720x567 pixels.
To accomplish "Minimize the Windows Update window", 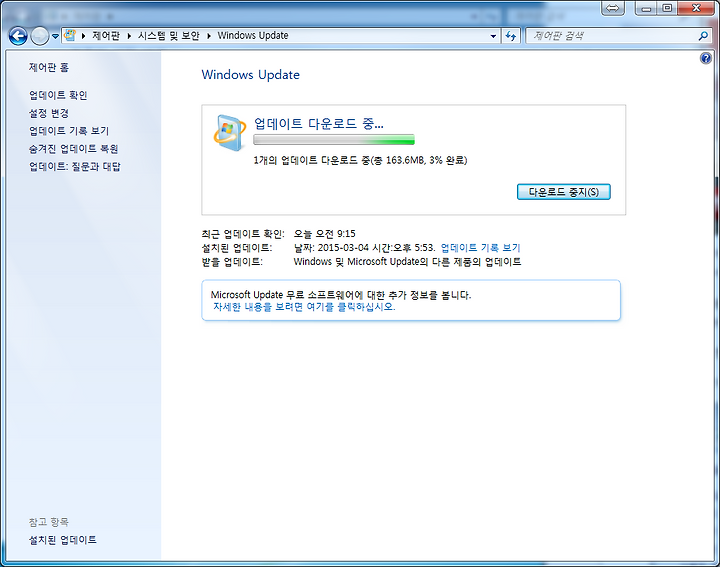I will 646,8.
